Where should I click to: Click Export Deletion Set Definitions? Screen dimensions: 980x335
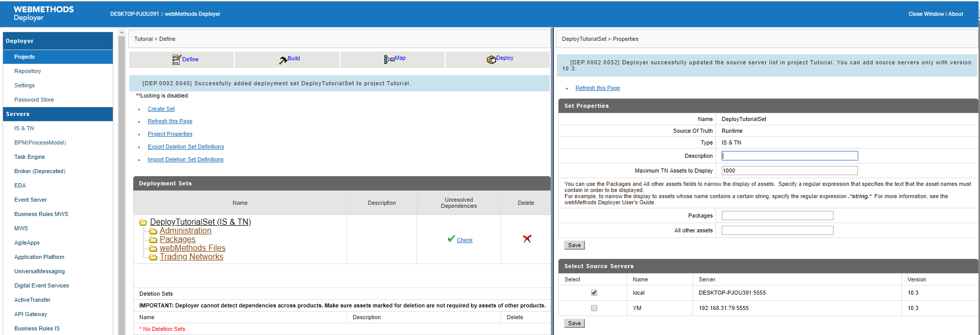tap(186, 147)
